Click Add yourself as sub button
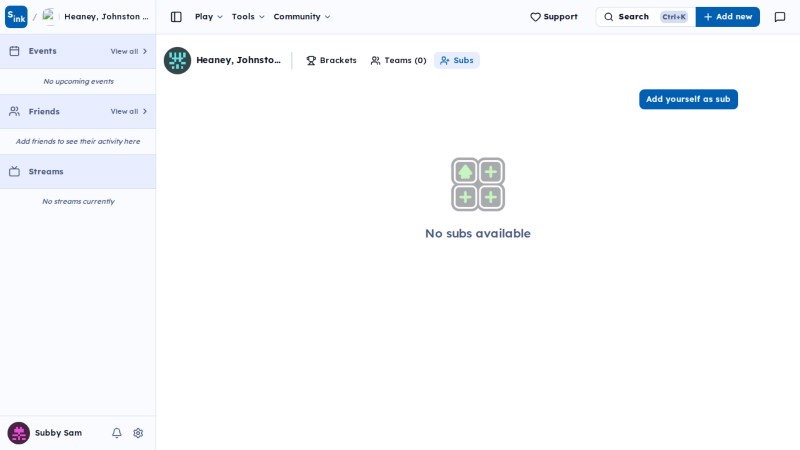The height and width of the screenshot is (450, 800). point(688,99)
